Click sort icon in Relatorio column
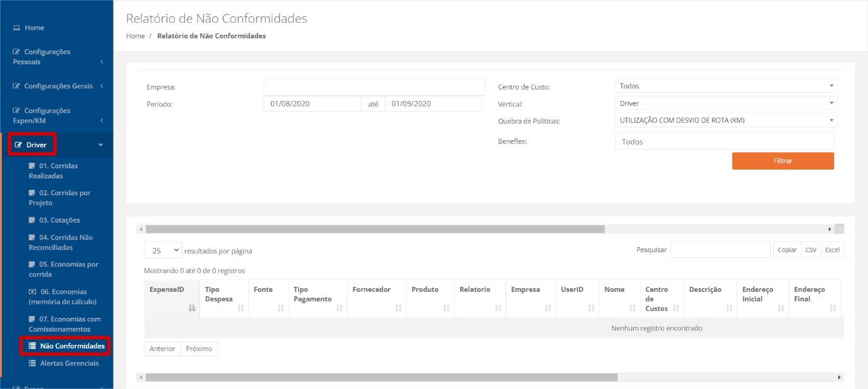Screen dimensions: 868x389 [x=498, y=308]
